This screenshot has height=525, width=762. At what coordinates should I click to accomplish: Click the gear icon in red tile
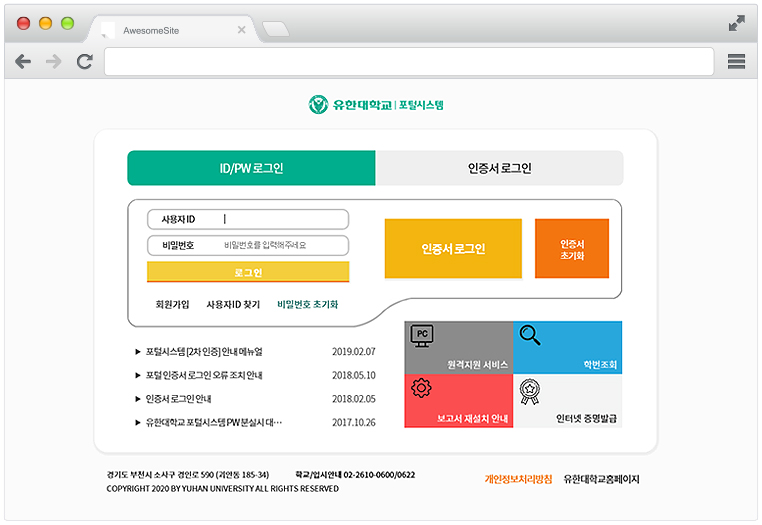pyautogui.click(x=421, y=388)
